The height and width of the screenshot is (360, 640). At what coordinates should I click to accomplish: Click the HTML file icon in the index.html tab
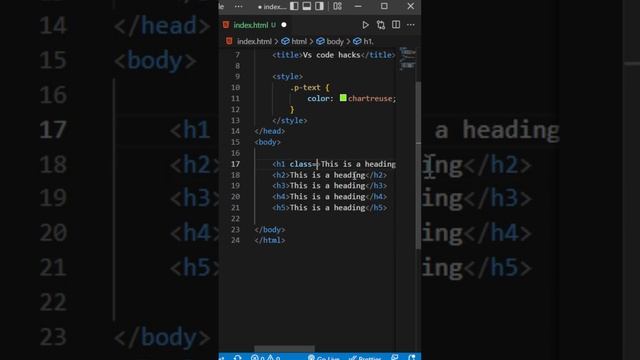pyautogui.click(x=226, y=25)
